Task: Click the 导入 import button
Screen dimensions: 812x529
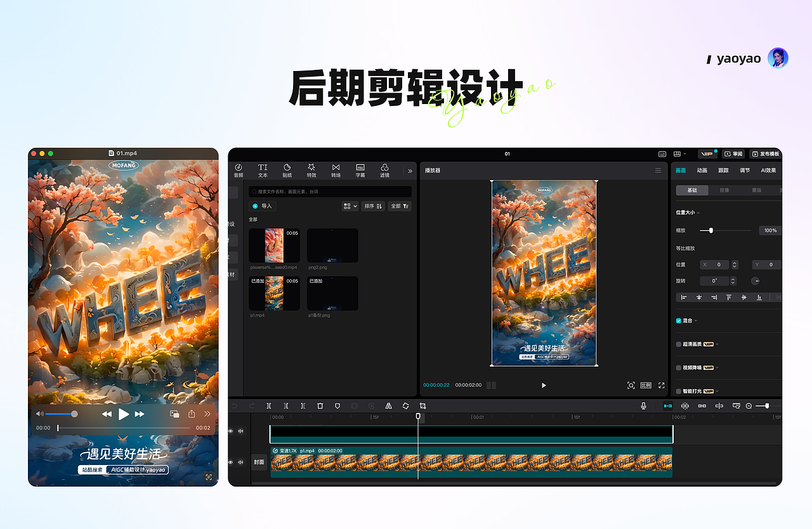Action: tap(262, 206)
